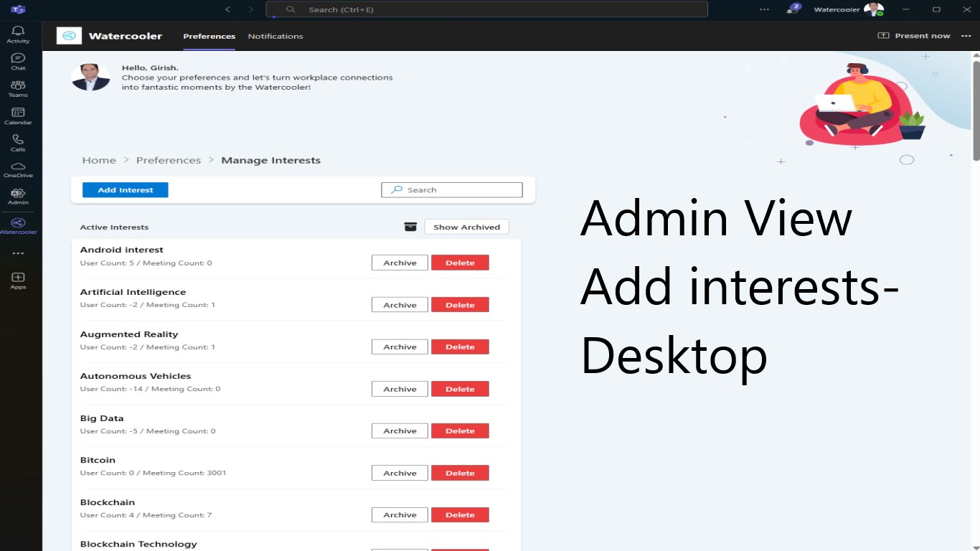Delete the Autonomous Vehicles interest
This screenshot has height=551, width=980.
click(x=460, y=389)
